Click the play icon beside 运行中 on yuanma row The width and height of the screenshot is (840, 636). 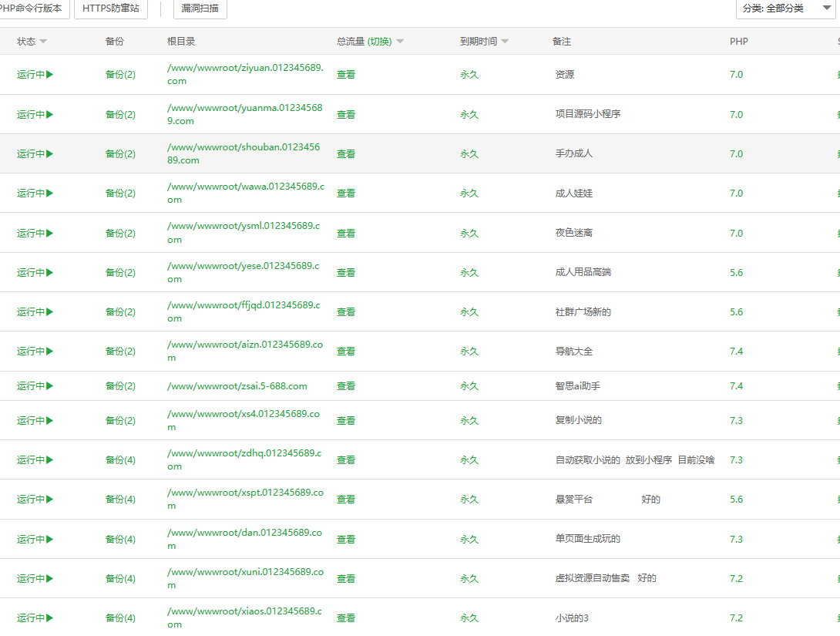(x=50, y=114)
